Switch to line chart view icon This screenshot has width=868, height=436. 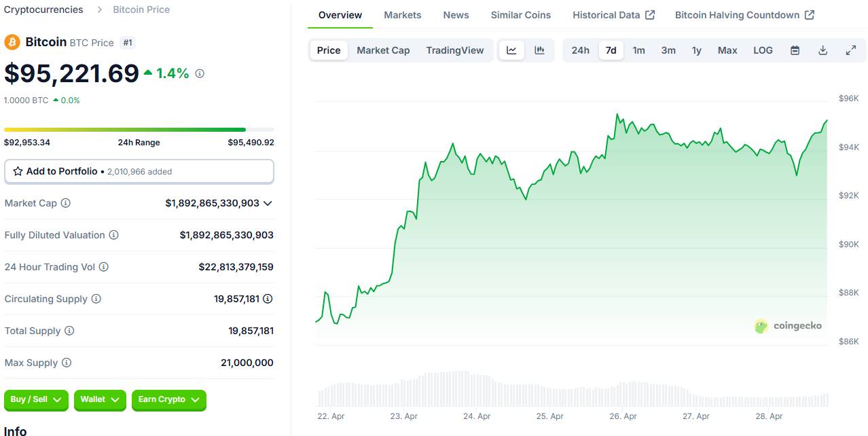tap(511, 50)
